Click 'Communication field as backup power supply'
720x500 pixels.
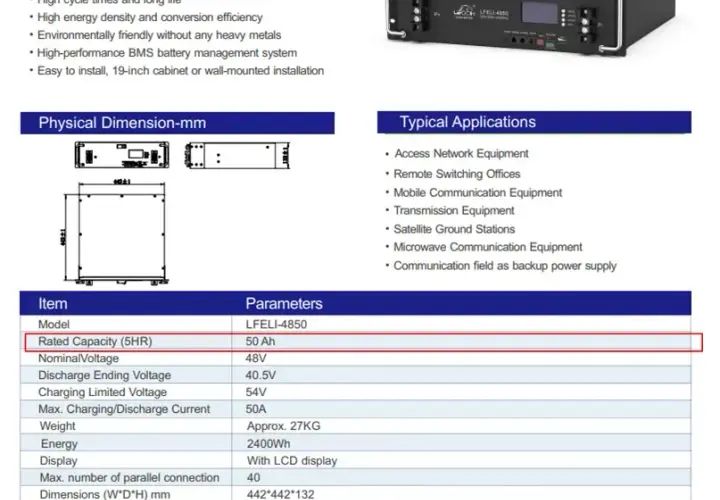click(x=505, y=266)
